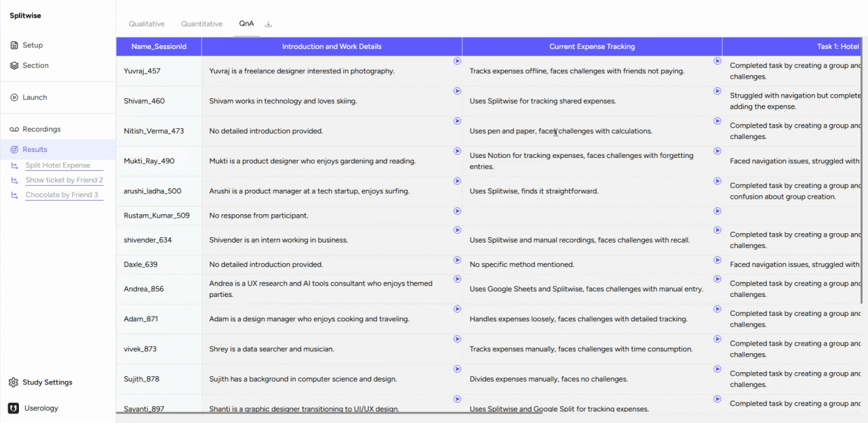Click the Userology logo icon

pos(13,407)
